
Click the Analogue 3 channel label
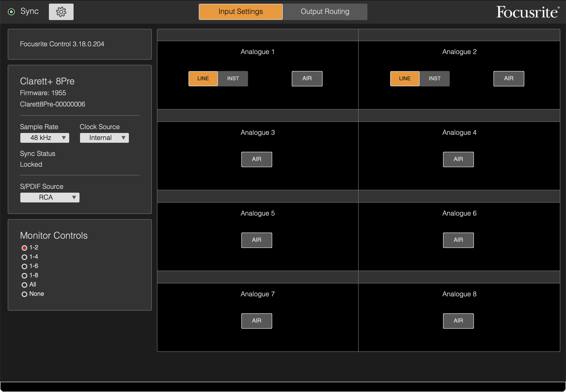click(x=258, y=132)
